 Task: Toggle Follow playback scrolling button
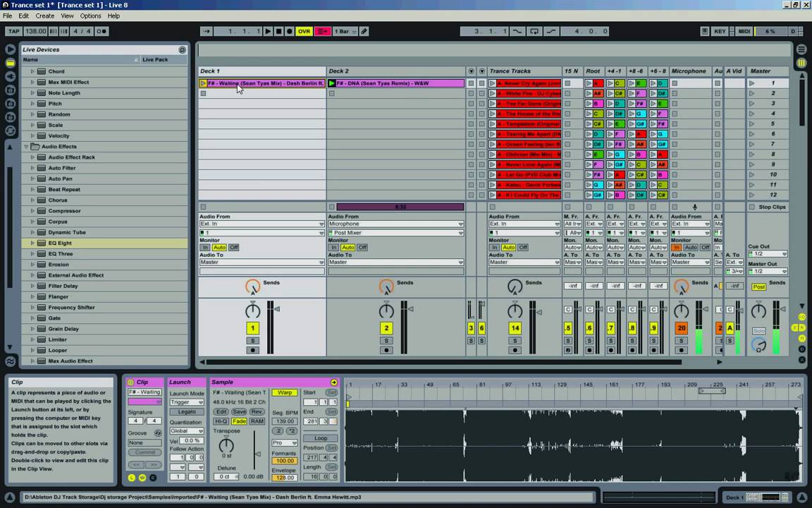tap(206, 31)
